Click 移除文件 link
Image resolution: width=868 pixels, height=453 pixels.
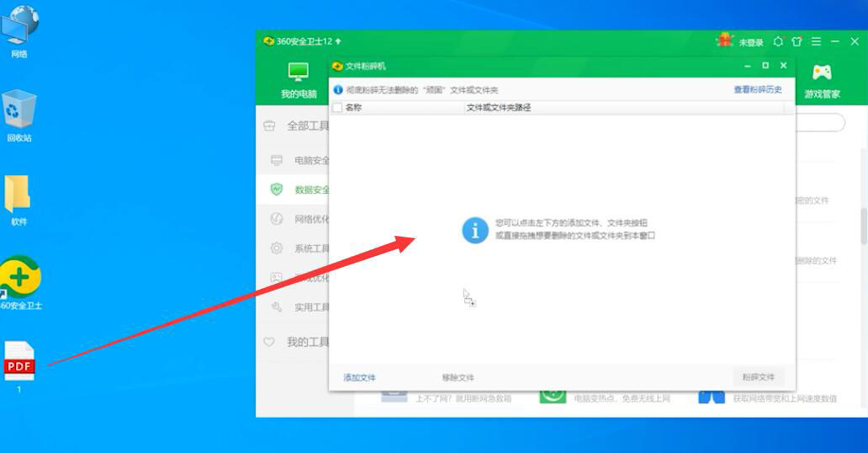pyautogui.click(x=458, y=377)
